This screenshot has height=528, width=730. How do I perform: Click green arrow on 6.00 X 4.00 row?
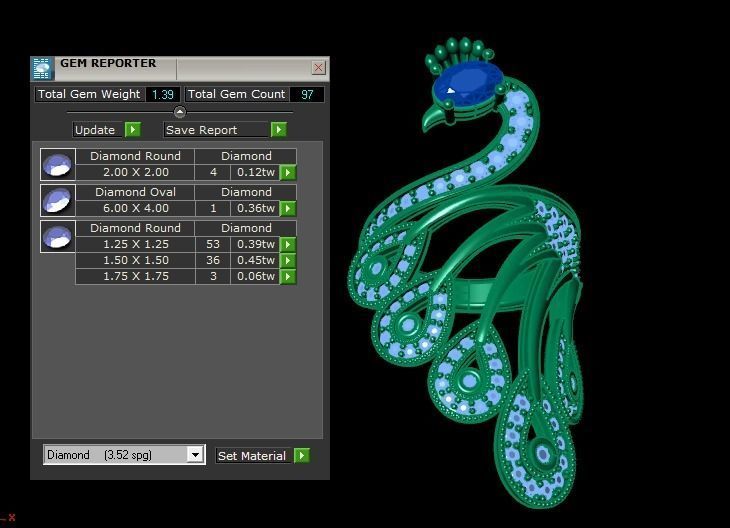288,208
